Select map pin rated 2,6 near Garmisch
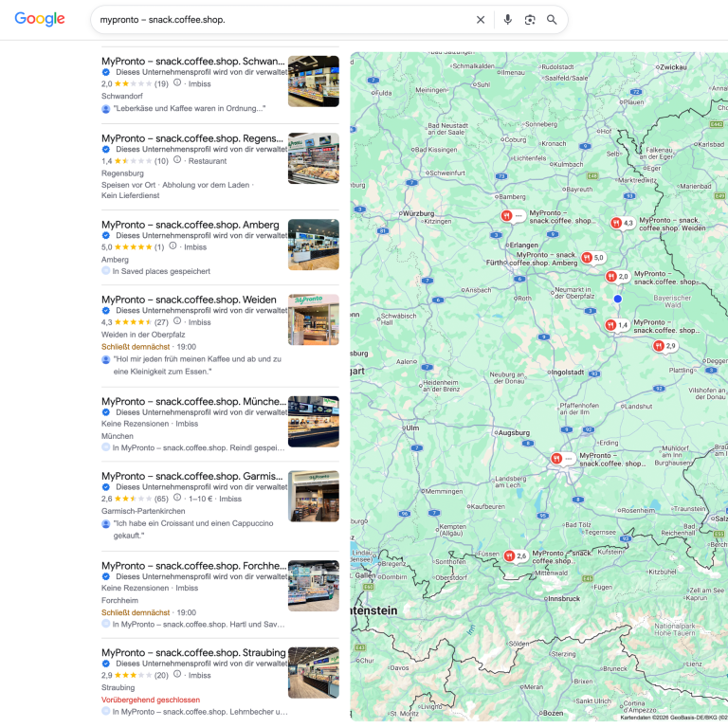 point(516,555)
